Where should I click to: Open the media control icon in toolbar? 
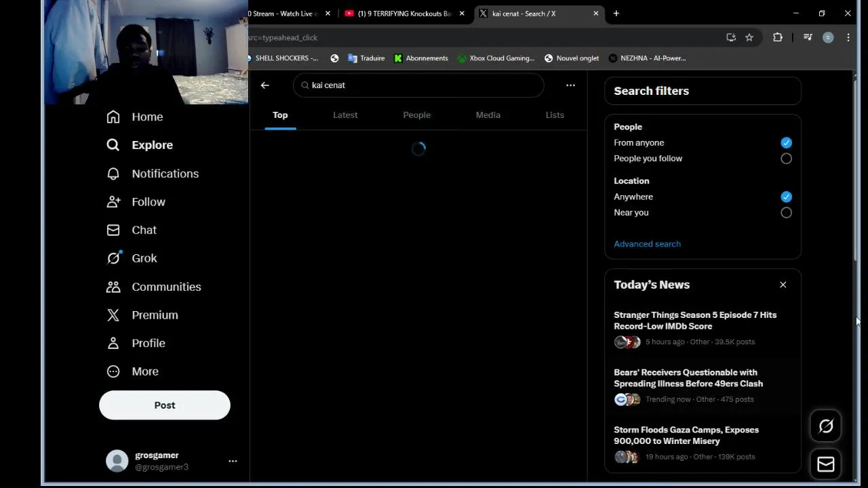(x=808, y=37)
